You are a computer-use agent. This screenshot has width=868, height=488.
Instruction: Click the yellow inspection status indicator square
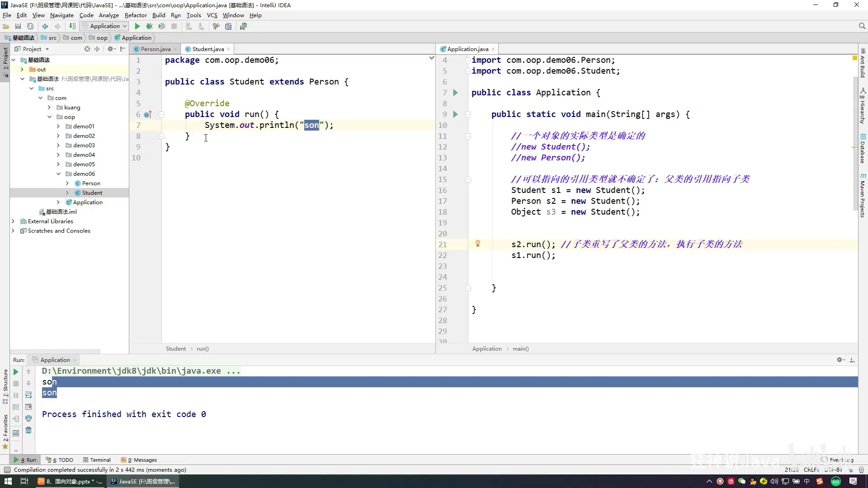[x=854, y=58]
